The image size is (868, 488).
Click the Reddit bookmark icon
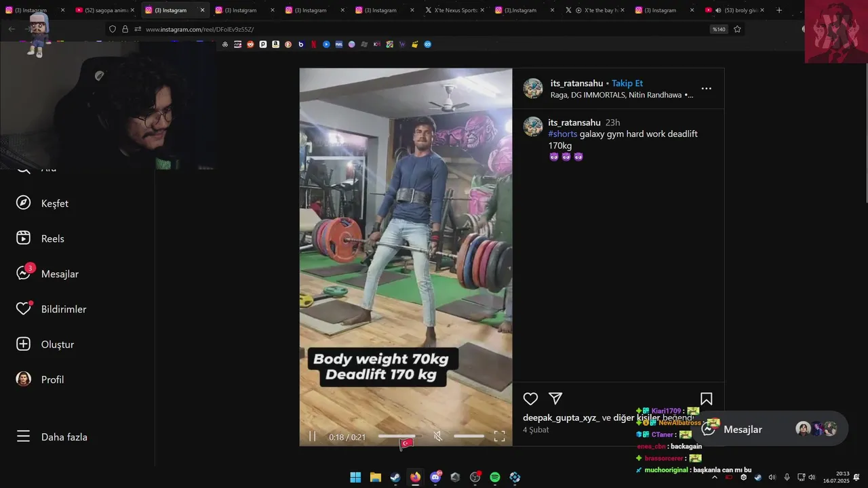point(250,44)
